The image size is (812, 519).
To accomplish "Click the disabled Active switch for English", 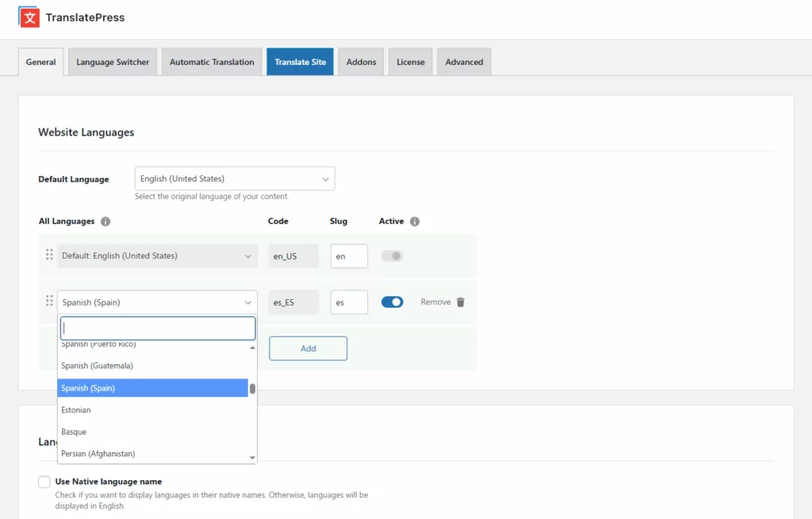I will click(x=392, y=256).
